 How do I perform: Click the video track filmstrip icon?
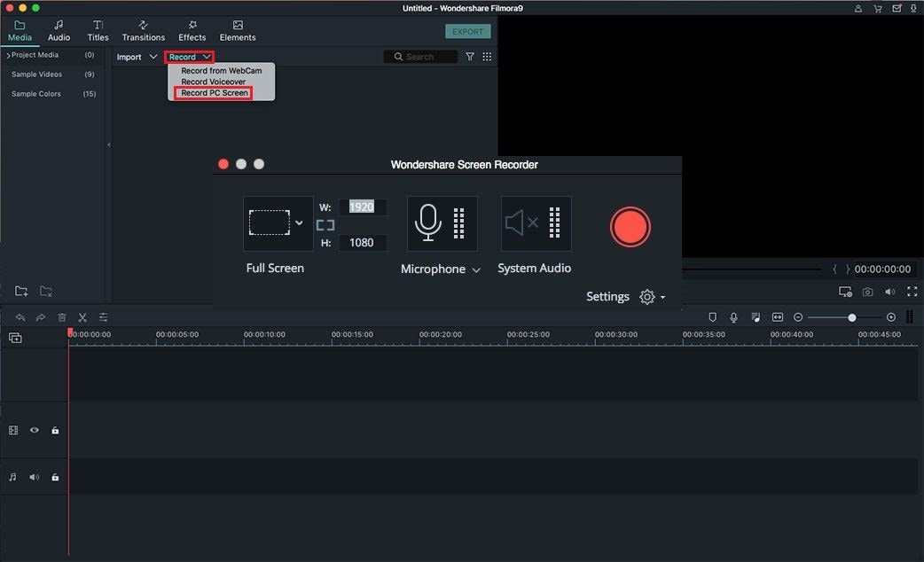pos(13,431)
